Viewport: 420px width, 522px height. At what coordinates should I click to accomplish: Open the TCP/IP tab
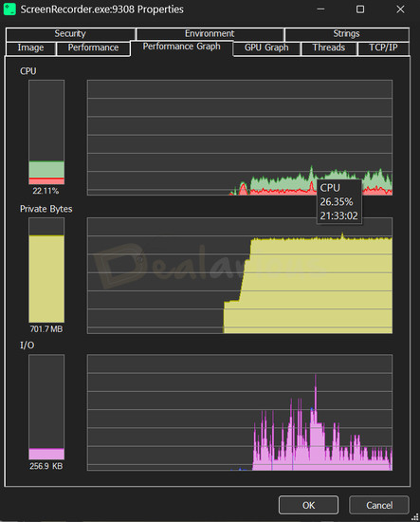tap(383, 48)
